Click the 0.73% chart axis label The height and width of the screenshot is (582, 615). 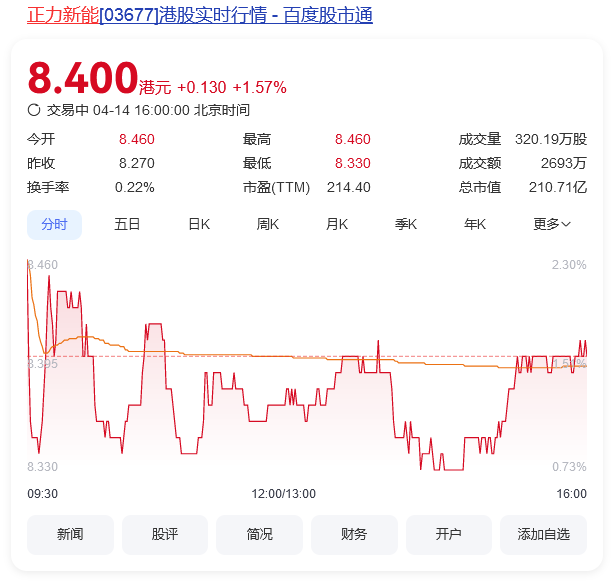(569, 467)
